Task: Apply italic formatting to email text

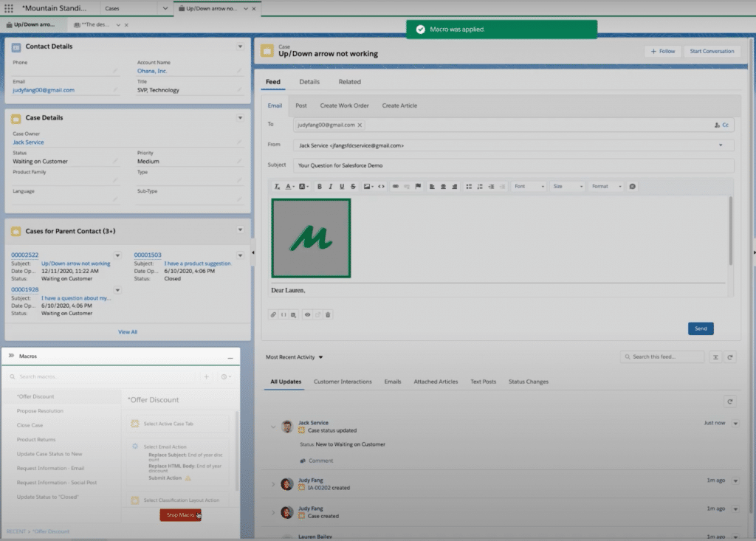Action: tap(331, 187)
